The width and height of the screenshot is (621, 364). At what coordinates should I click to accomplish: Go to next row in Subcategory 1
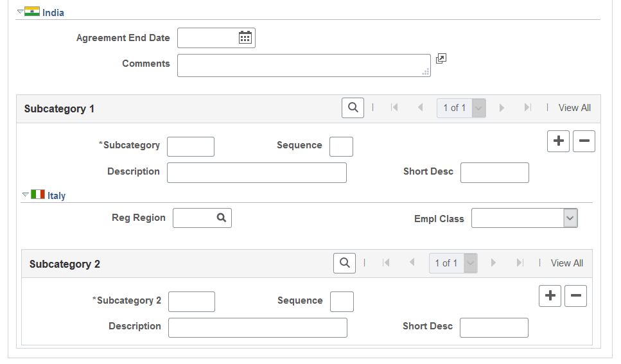[x=502, y=108]
